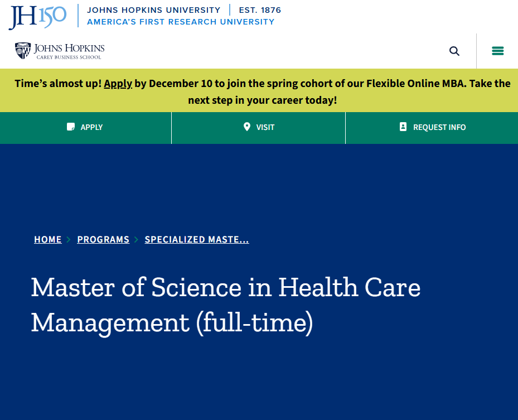Click the Johns Hopkins shield crest icon

tap(23, 51)
